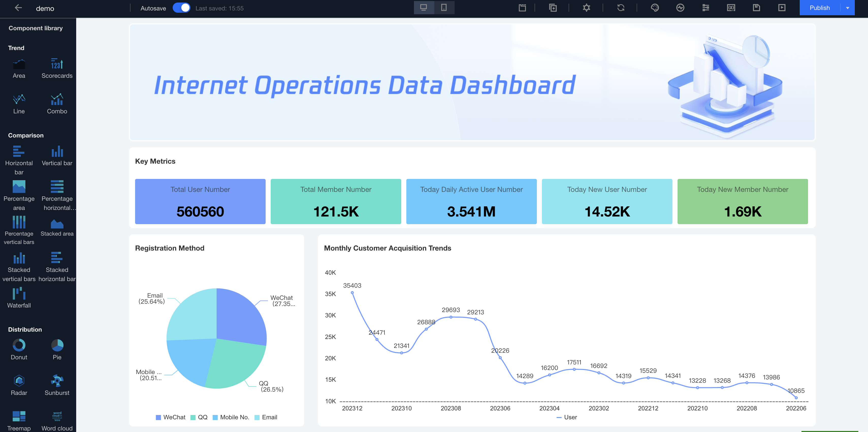Click the WeChat legend color swatch
Screen dimensions: 868x432
[158, 418]
